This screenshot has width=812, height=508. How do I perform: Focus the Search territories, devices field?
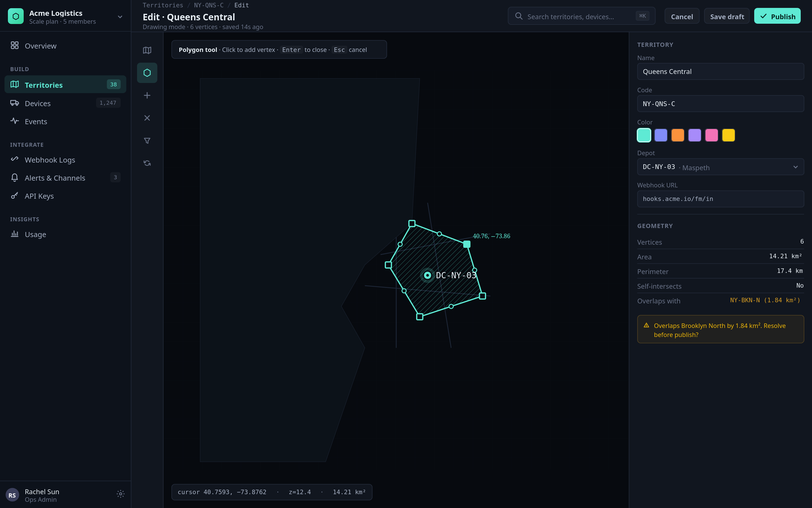click(581, 16)
